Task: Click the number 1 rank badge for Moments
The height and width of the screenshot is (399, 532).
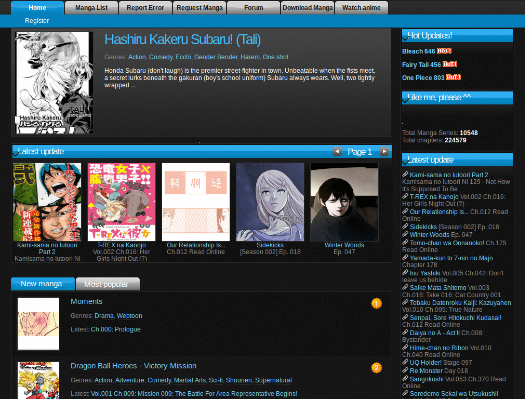Action: pyautogui.click(x=377, y=303)
